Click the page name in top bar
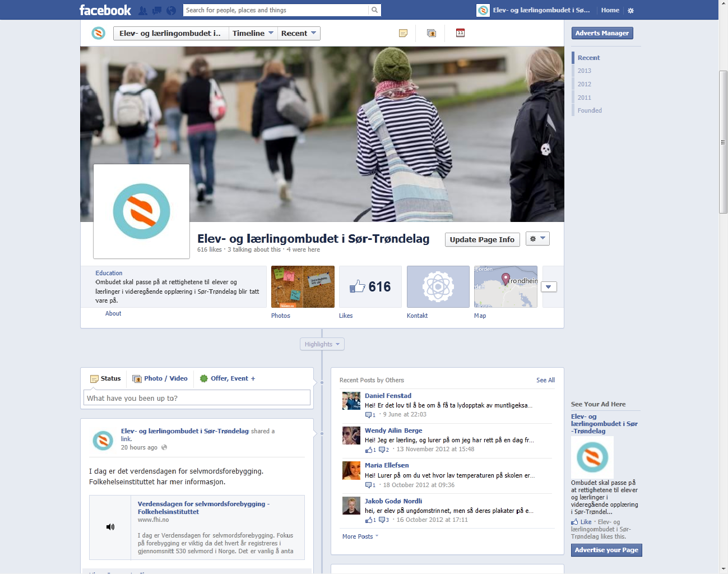This screenshot has width=728, height=574. 541,10
